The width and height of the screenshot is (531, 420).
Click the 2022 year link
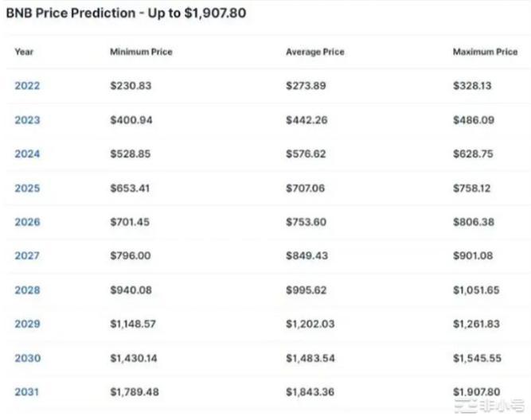coord(27,86)
